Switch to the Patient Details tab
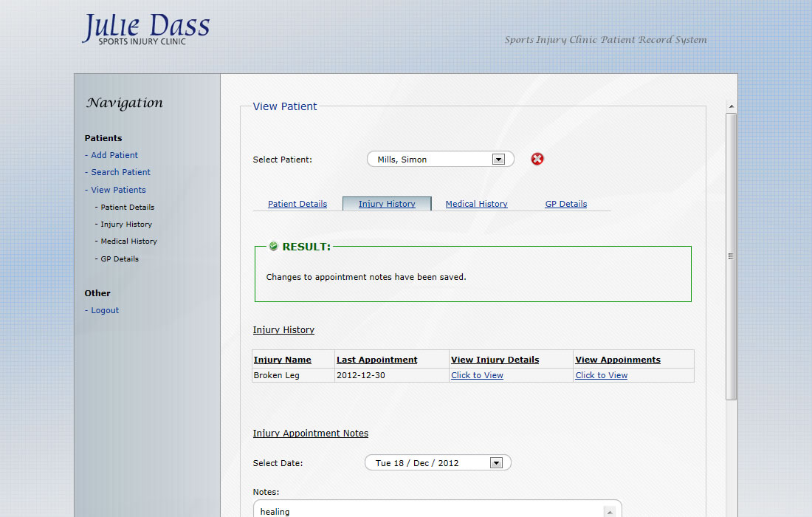Screen dimensions: 812x517 click(x=297, y=204)
